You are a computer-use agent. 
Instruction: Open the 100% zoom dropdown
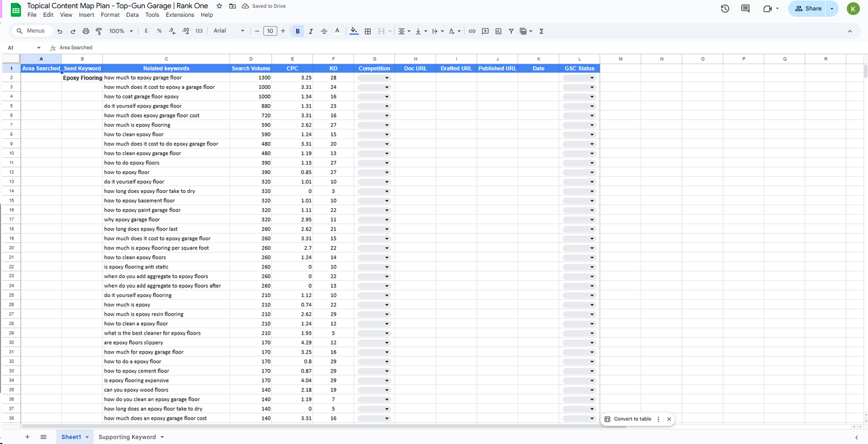(x=121, y=31)
